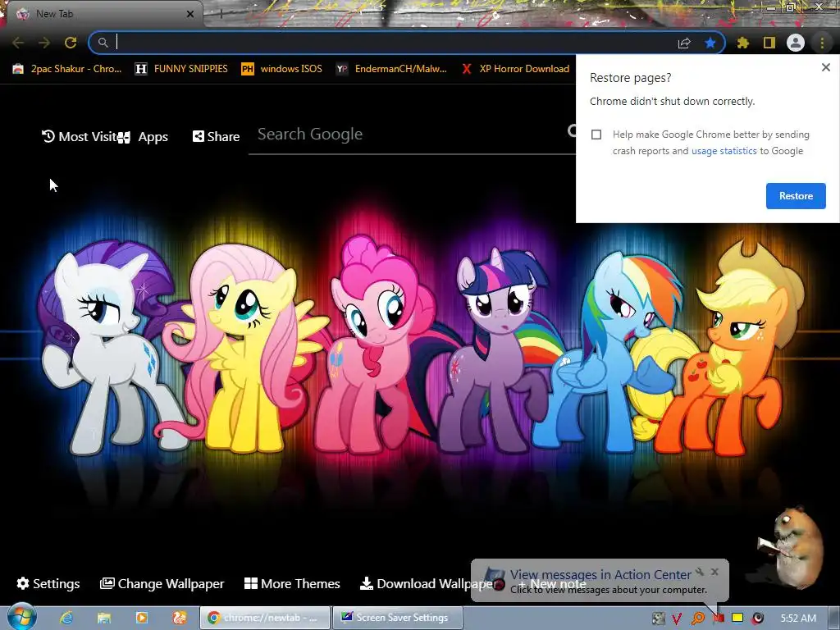Click the Search Google field

410,134
